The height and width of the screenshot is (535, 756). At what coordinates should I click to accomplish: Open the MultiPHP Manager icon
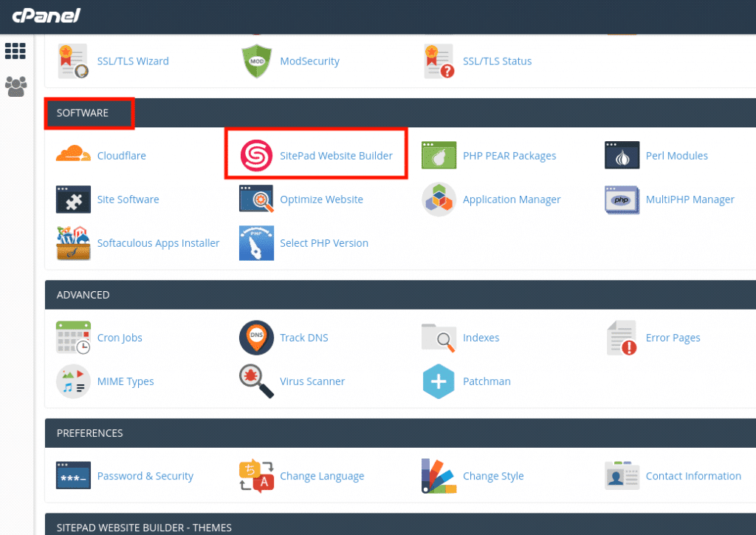pyautogui.click(x=622, y=200)
